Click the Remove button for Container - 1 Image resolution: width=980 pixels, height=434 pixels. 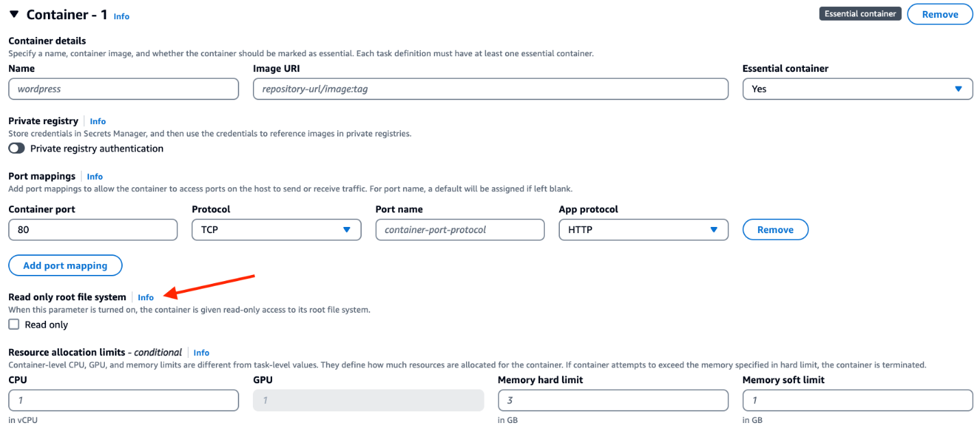940,14
